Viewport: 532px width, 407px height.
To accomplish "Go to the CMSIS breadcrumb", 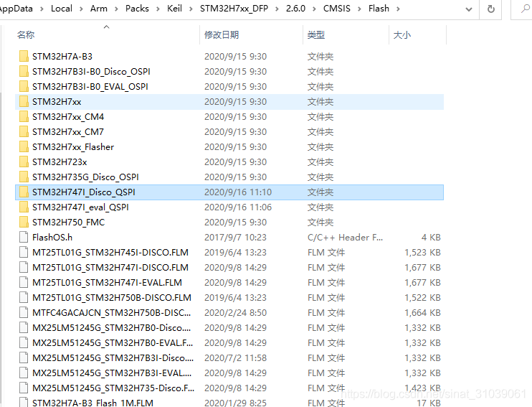I will [x=336, y=9].
